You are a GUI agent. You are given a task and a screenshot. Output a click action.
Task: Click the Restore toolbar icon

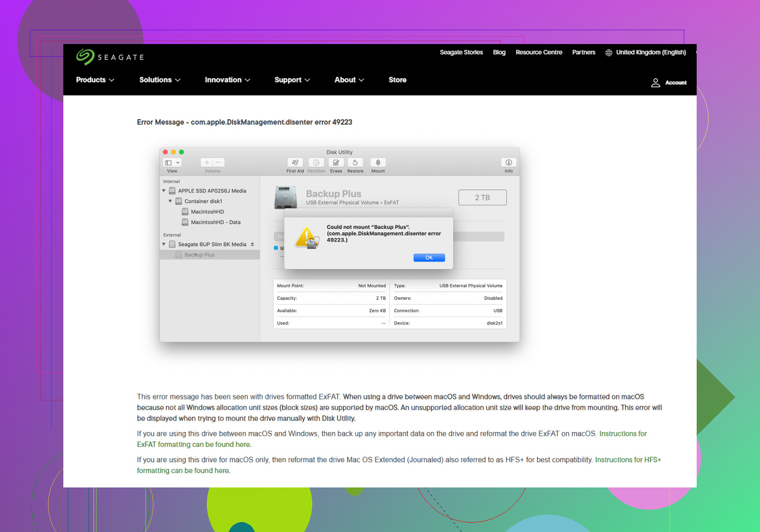coord(355,162)
